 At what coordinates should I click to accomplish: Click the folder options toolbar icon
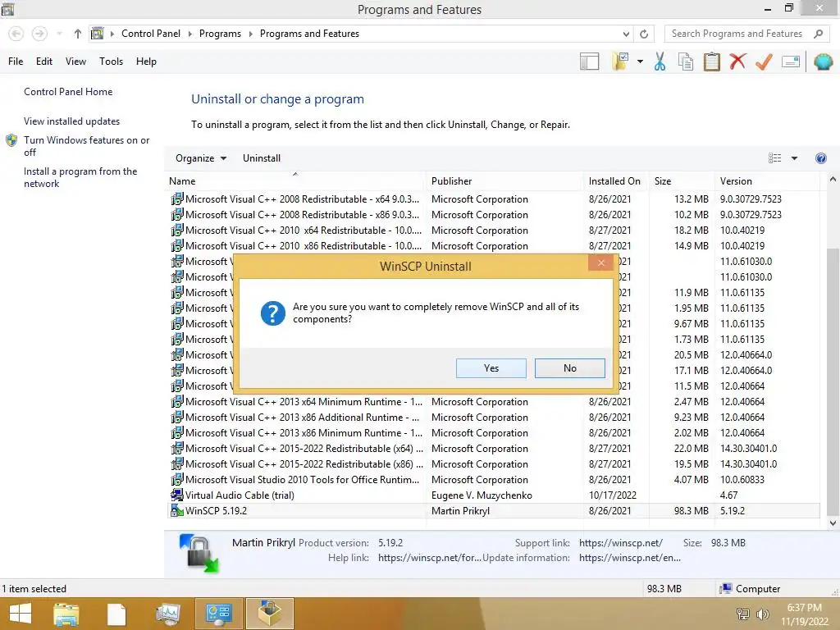[x=620, y=62]
